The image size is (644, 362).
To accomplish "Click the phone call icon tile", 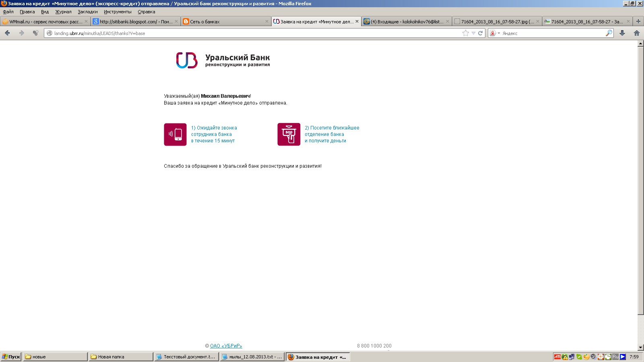I will pyautogui.click(x=175, y=134).
